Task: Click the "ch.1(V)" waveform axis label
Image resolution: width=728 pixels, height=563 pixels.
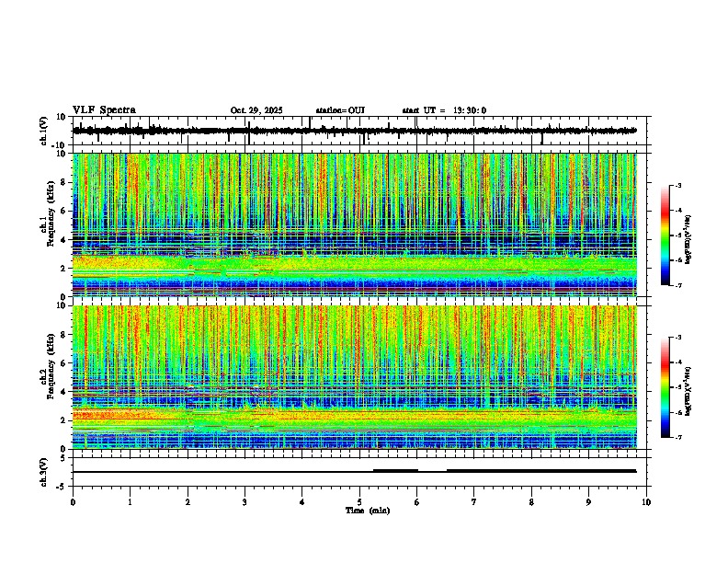Action: [x=44, y=131]
